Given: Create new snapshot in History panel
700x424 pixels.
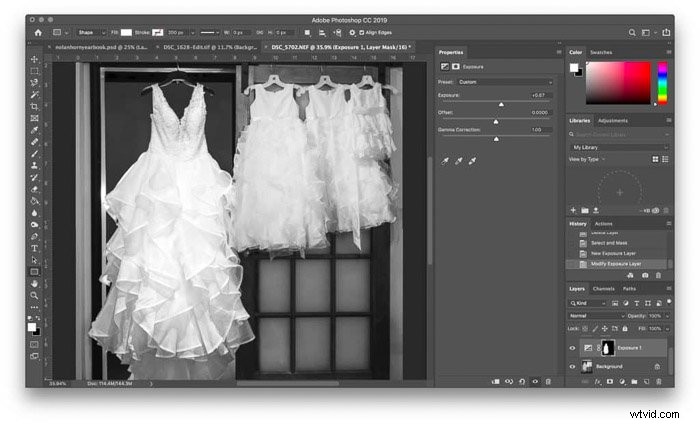Looking at the screenshot, I should tap(645, 276).
